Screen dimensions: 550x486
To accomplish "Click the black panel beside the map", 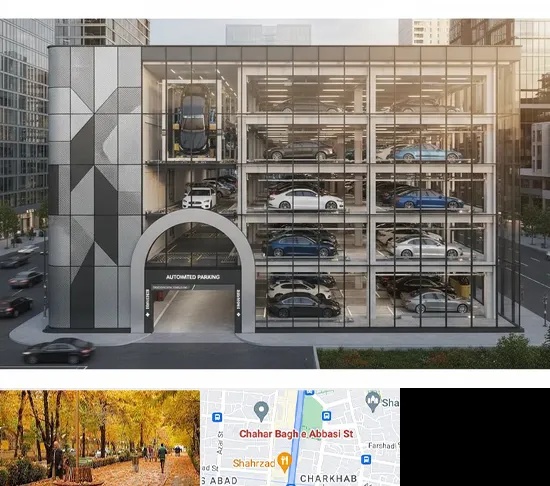I will tap(475, 437).
